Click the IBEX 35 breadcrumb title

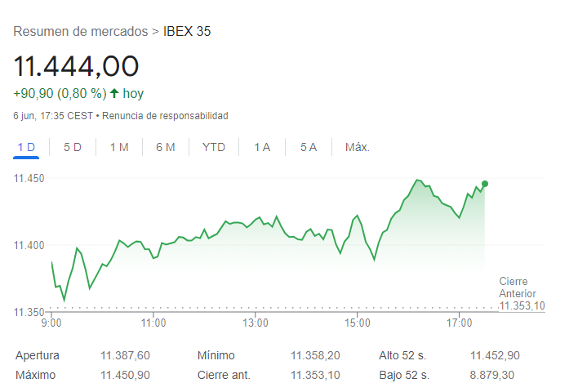[x=187, y=31]
